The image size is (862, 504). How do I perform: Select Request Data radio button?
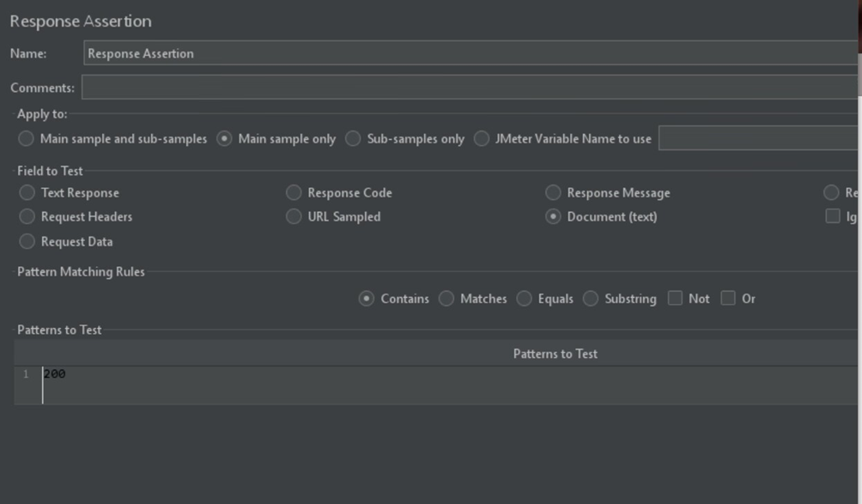[27, 241]
